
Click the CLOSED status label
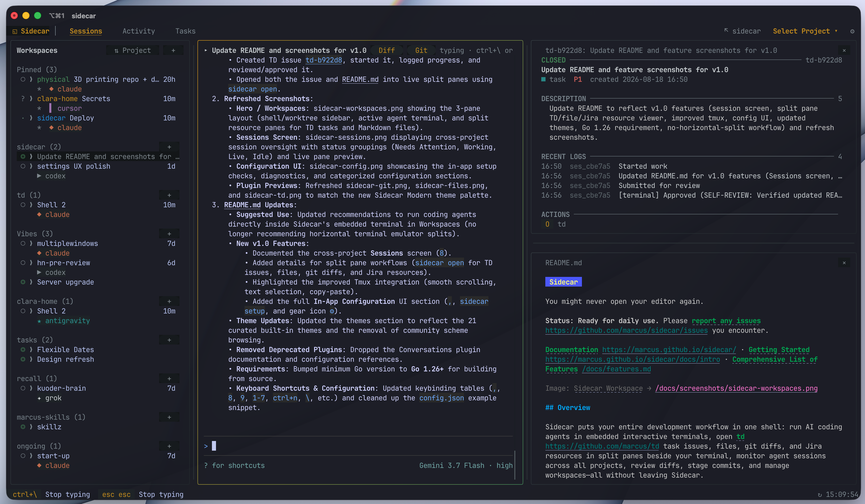click(x=553, y=60)
